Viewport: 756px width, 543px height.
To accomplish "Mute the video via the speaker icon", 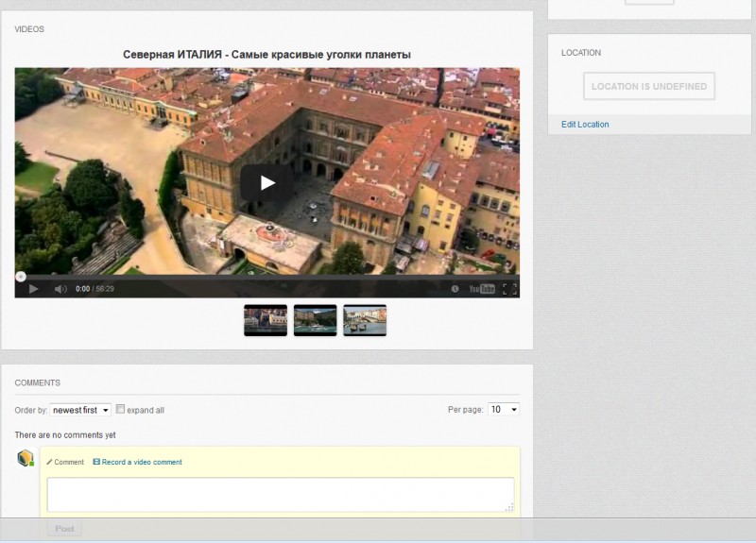I will pos(60,289).
